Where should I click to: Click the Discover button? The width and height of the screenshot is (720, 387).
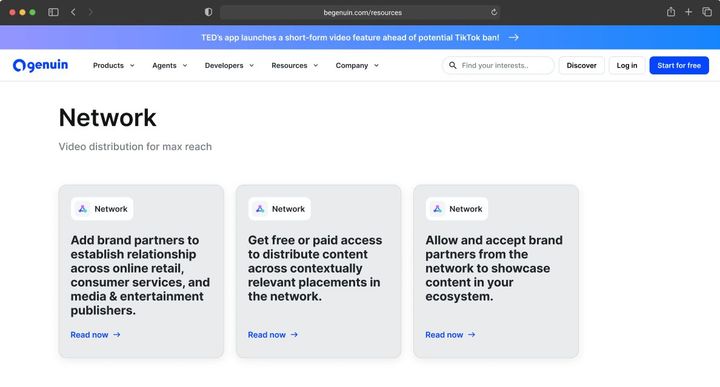click(581, 65)
